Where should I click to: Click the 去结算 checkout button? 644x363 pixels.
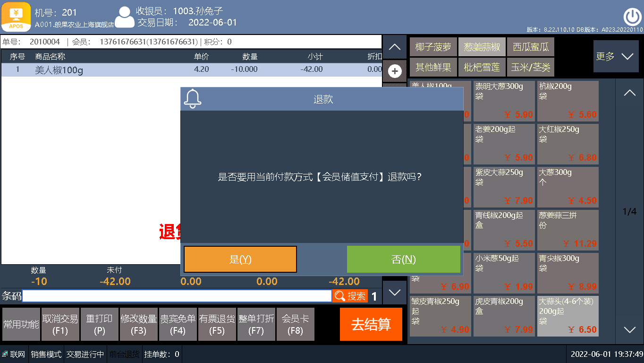tap(371, 324)
